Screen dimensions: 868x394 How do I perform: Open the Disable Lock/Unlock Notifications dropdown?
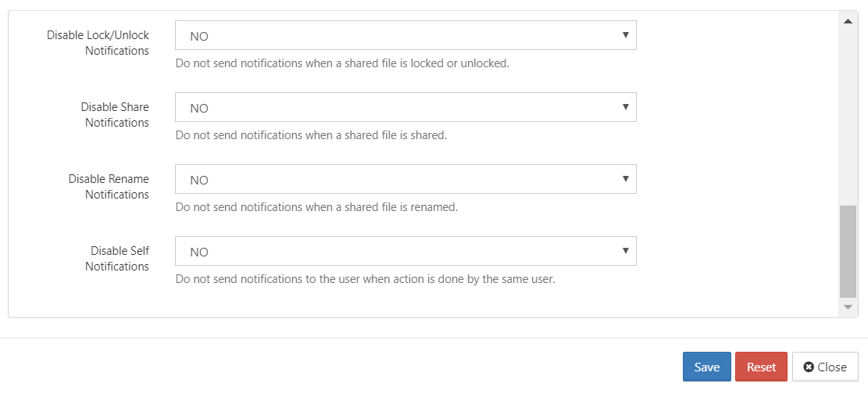[x=405, y=35]
